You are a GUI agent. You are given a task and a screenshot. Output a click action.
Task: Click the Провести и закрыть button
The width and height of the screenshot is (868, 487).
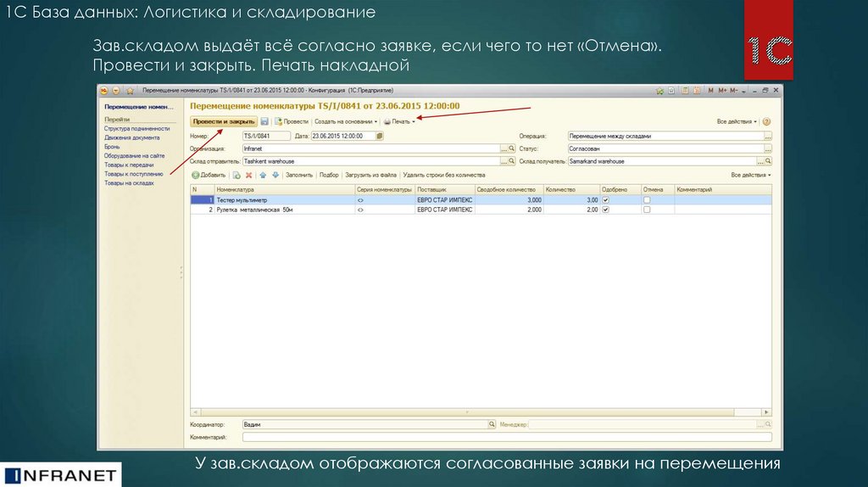[224, 121]
